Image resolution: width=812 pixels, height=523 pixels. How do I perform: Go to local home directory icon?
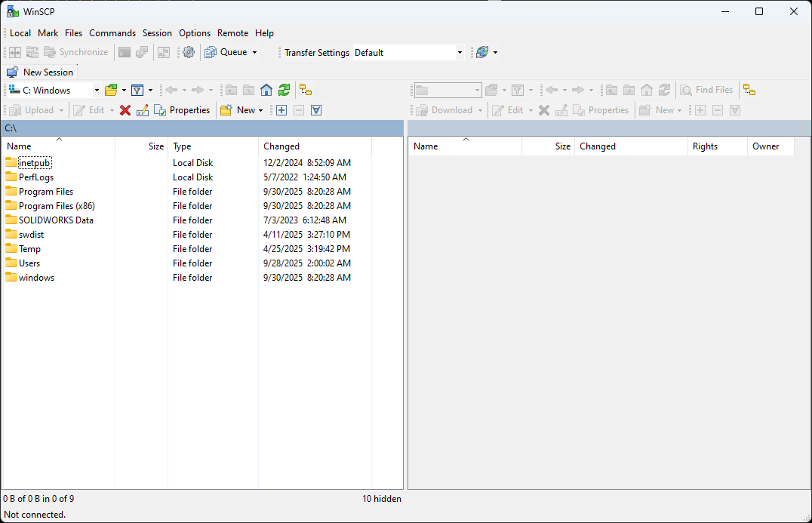(266, 90)
